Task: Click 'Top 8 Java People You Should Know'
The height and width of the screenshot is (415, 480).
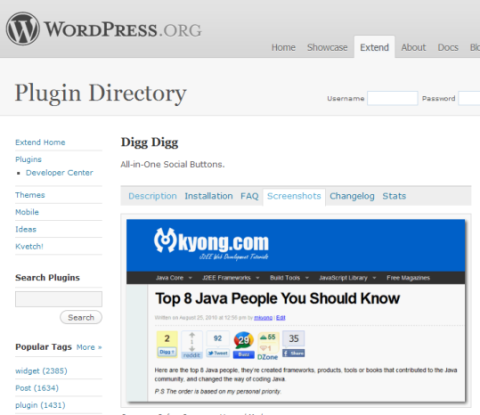Action: click(x=277, y=298)
